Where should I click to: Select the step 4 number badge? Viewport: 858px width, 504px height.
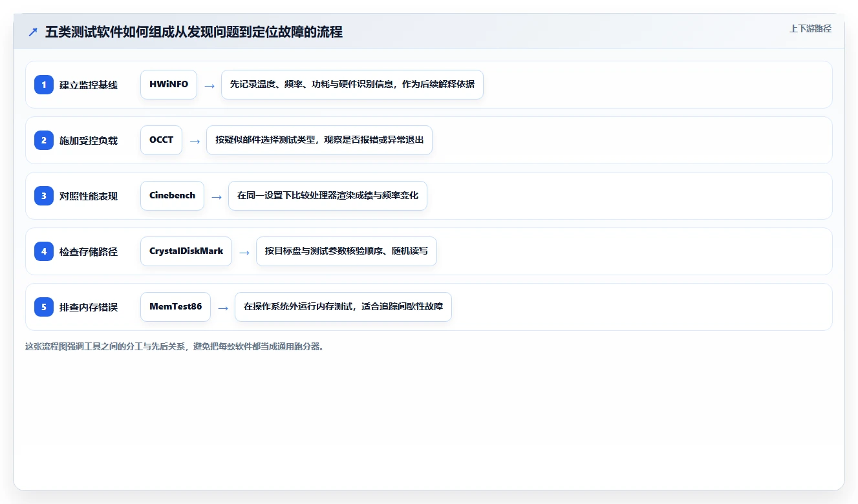tap(44, 251)
